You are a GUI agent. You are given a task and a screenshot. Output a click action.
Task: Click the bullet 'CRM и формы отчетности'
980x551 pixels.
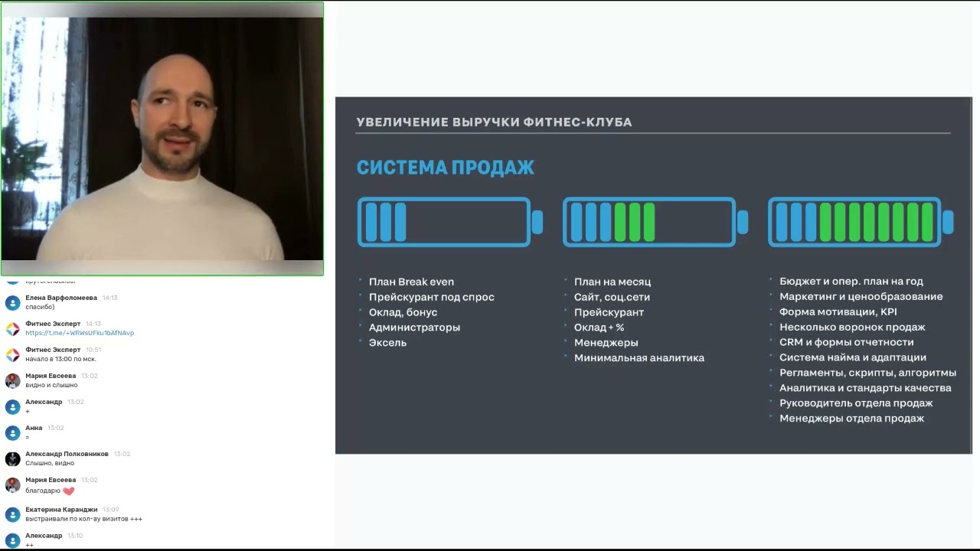(847, 342)
